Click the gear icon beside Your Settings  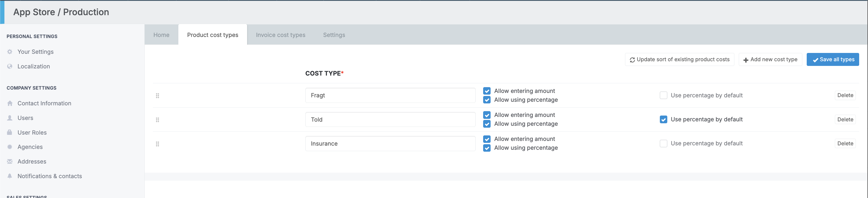(10, 52)
